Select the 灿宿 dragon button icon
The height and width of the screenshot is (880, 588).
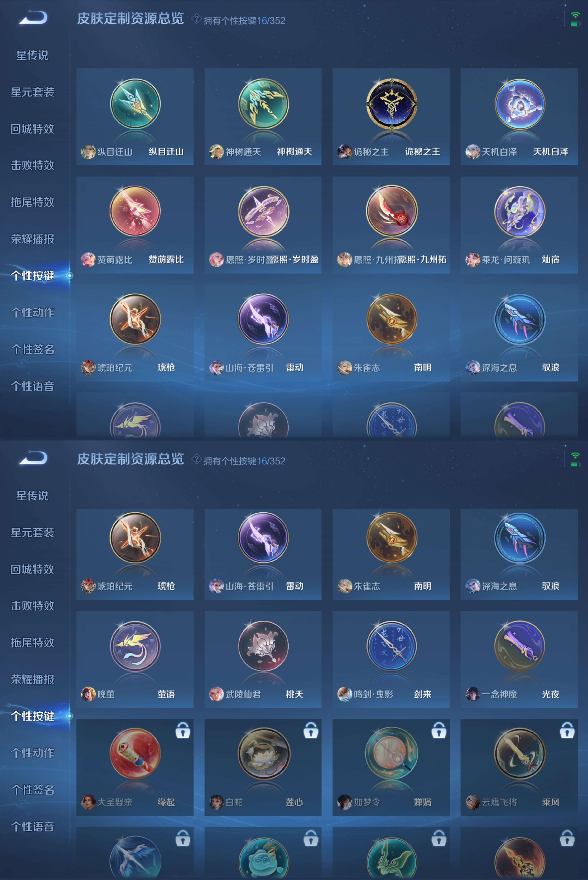coord(519,211)
